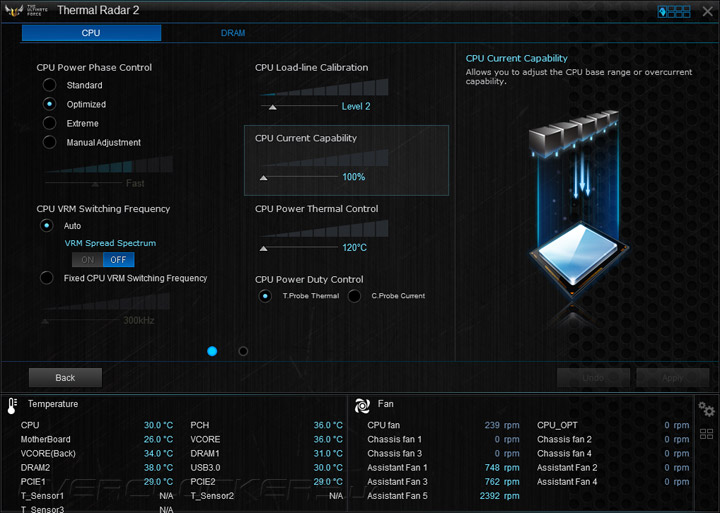The height and width of the screenshot is (513, 720).
Task: Click the Assistant Fan 2 row
Action: coord(613,468)
